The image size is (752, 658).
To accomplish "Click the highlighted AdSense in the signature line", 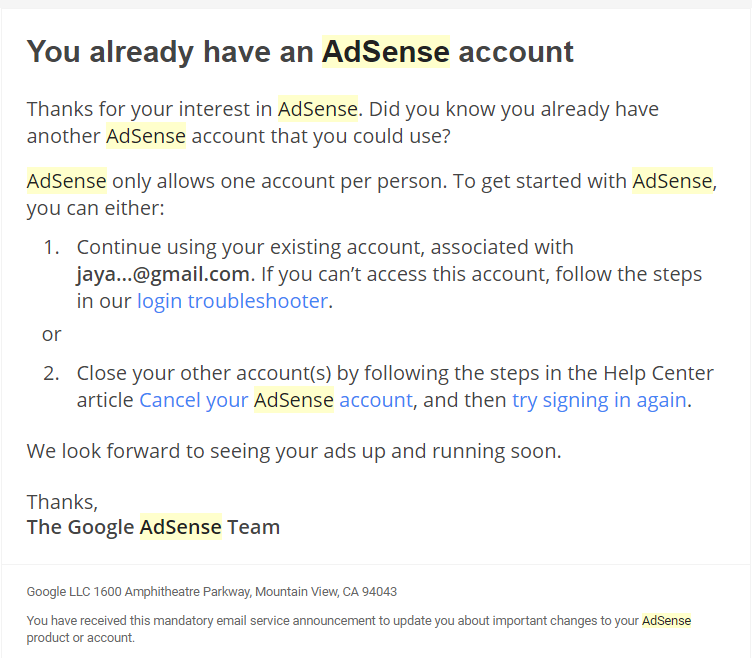I will click(x=180, y=527).
